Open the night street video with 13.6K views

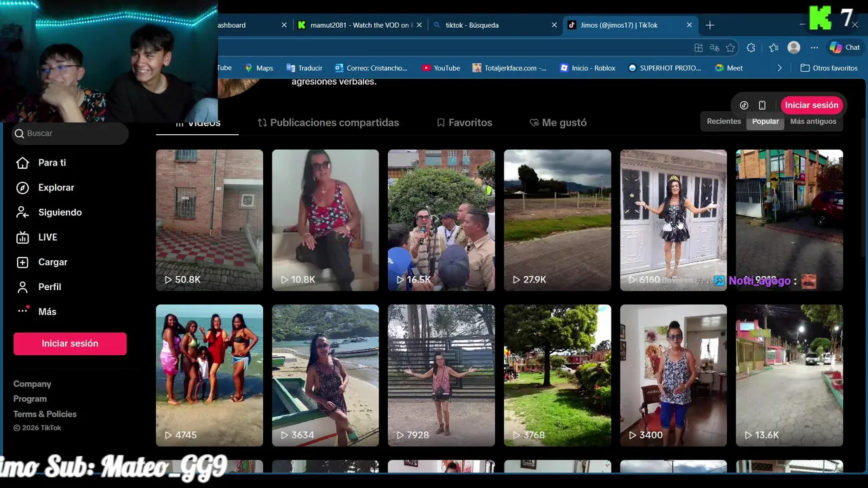pos(789,375)
